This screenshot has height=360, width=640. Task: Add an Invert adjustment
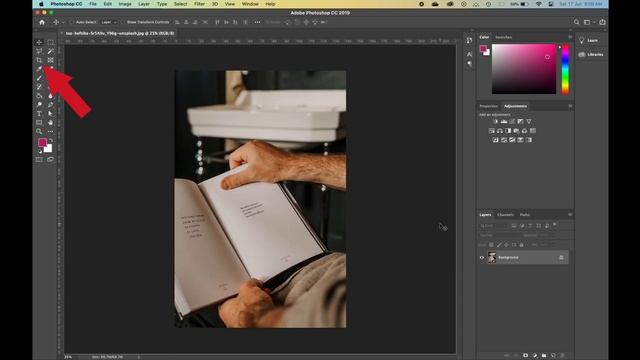[496, 140]
